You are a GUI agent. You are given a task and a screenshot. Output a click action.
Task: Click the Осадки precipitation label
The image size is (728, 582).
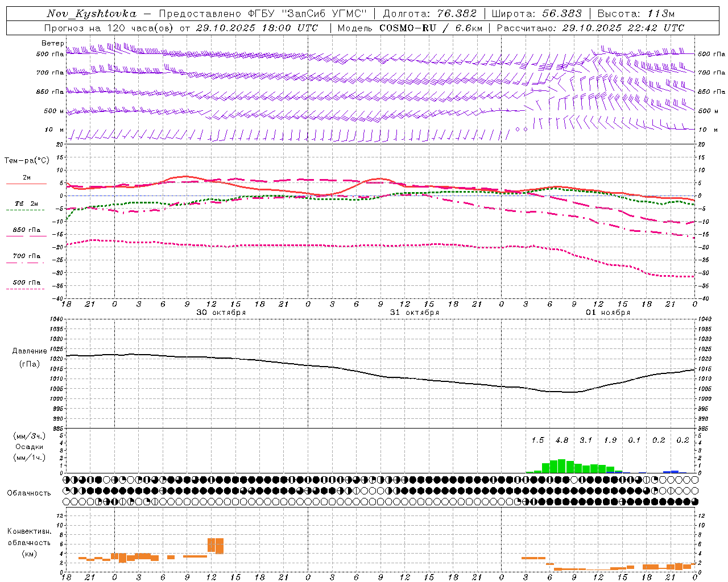tap(30, 447)
